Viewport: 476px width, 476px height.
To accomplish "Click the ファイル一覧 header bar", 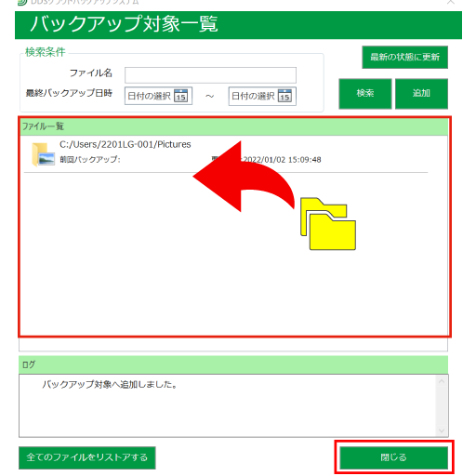I will click(234, 126).
